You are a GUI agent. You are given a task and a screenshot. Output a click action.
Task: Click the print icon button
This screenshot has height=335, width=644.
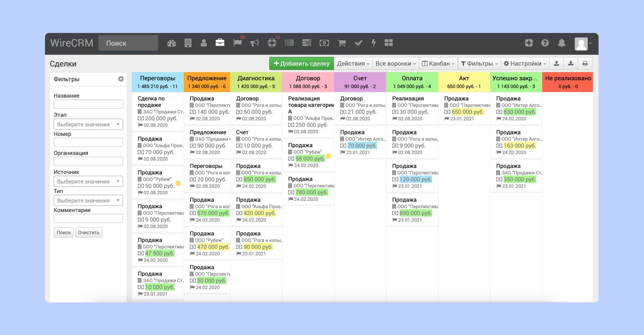coord(585,63)
